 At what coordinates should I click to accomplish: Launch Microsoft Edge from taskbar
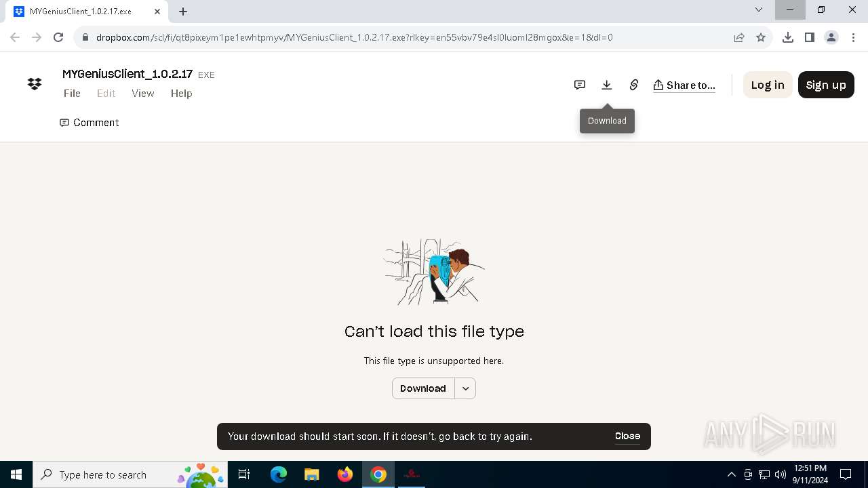tap(279, 474)
